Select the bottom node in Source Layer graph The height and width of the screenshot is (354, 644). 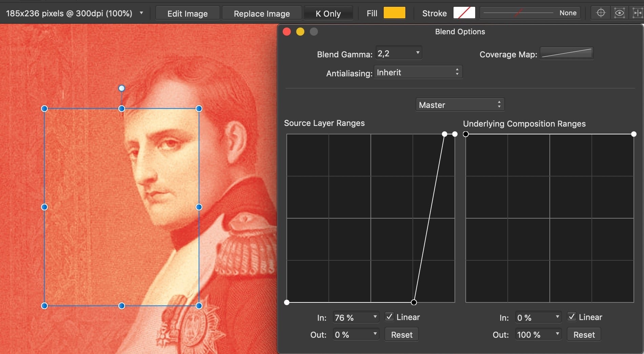(x=414, y=302)
